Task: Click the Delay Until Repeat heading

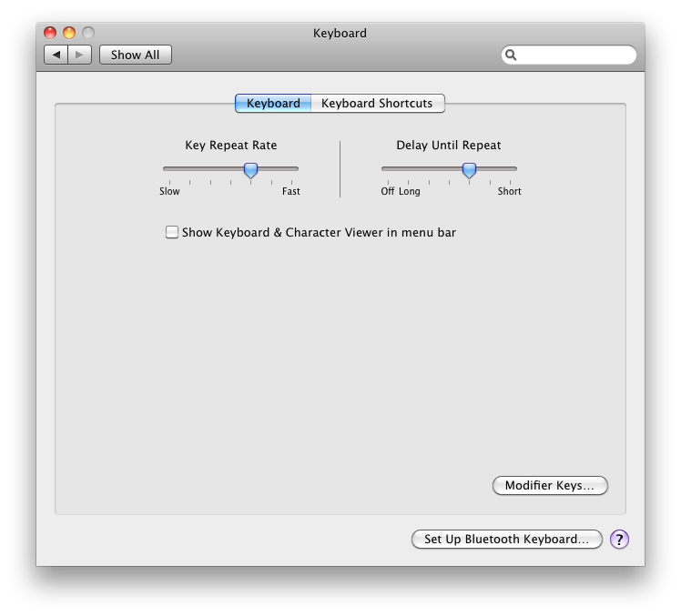Action: point(449,145)
